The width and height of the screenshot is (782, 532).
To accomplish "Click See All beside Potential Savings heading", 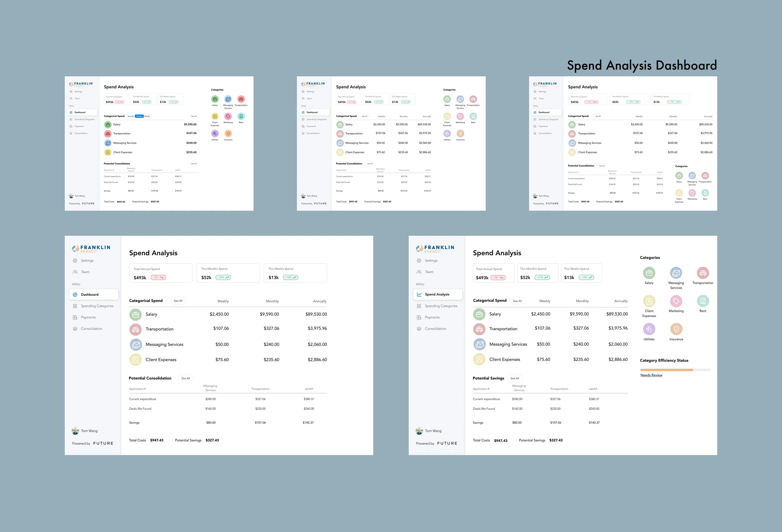I will 515,378.
